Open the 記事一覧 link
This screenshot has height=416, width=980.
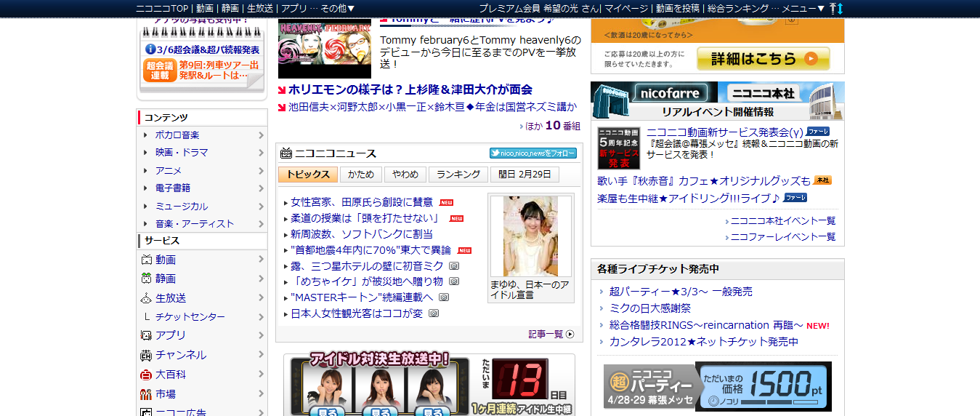point(546,335)
